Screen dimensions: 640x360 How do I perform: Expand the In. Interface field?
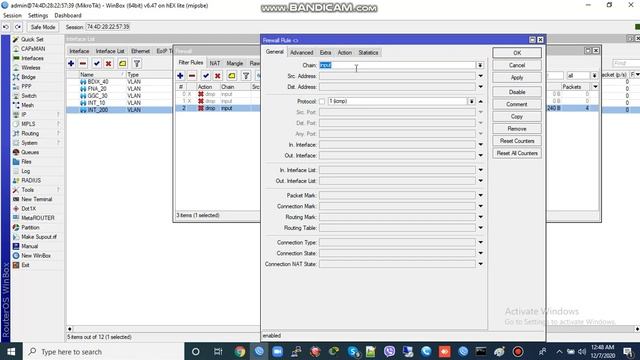480,144
